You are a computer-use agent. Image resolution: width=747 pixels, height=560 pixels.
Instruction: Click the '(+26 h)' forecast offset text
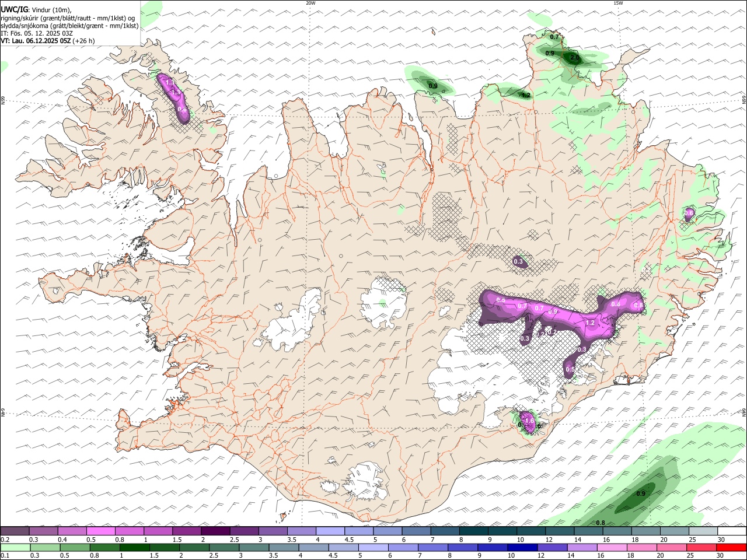coord(84,41)
